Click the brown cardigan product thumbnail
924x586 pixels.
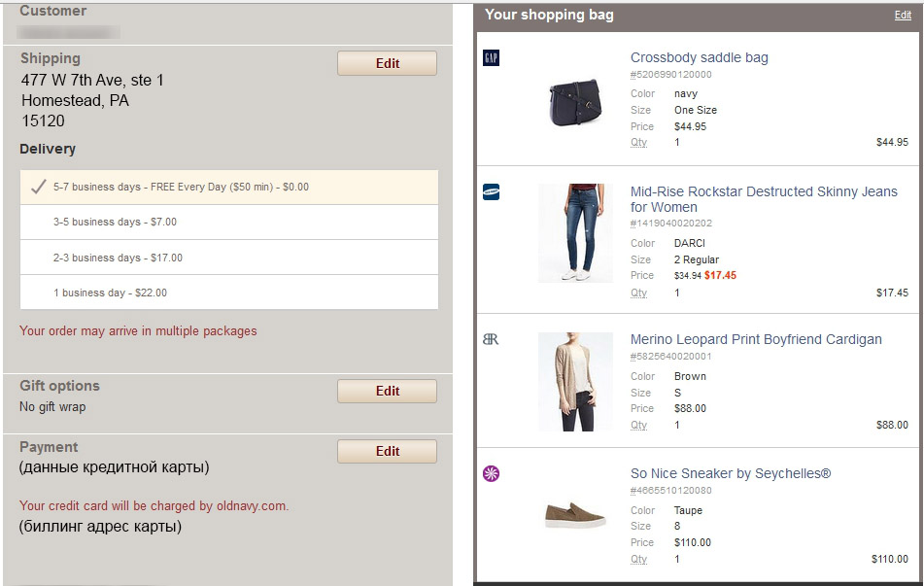[575, 382]
